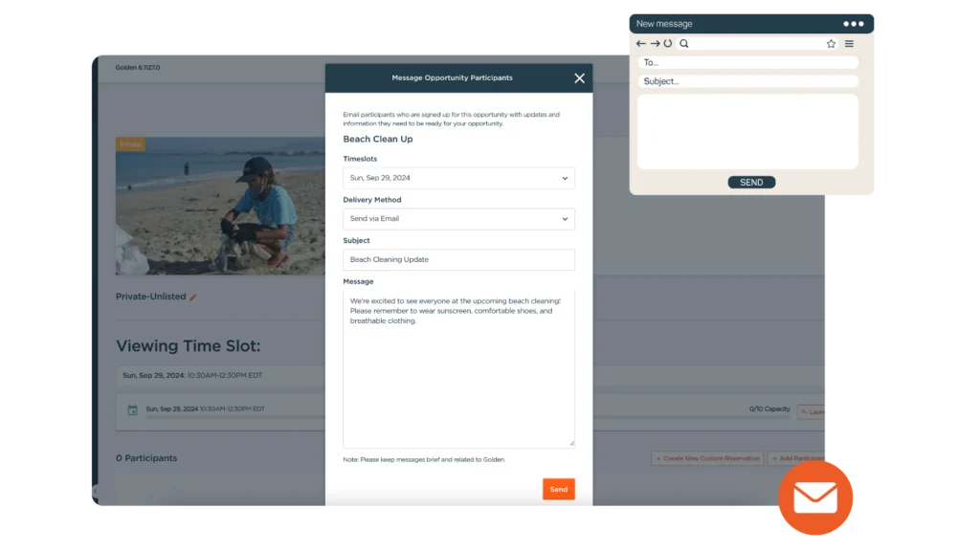Click the star favorite icon in New message window
The image size is (980, 551).
831,44
